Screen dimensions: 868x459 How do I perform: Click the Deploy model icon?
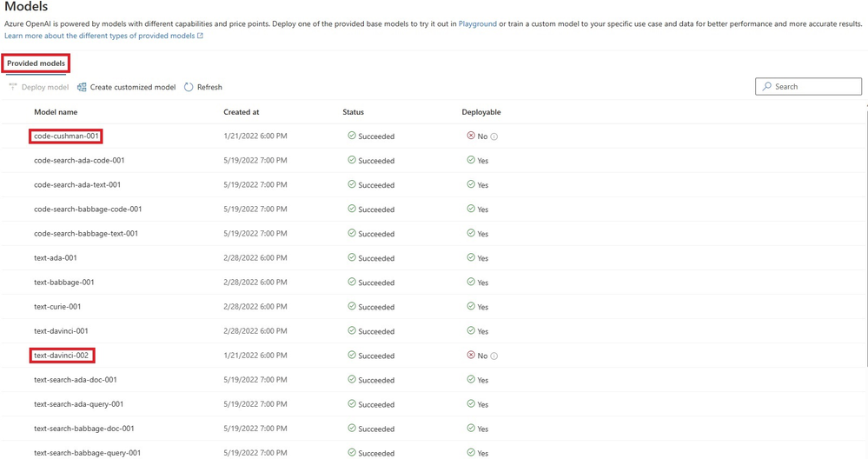[13, 86]
